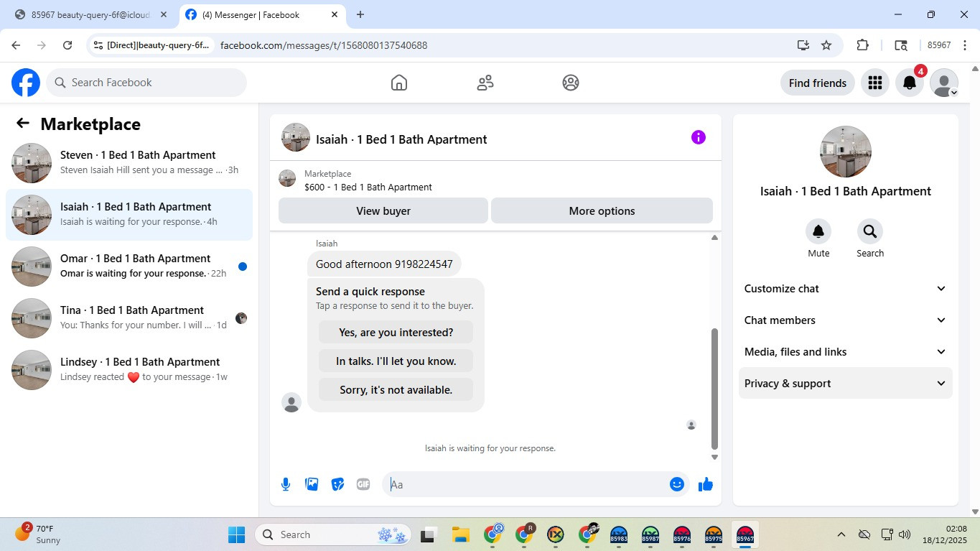Click the unread blue dot on Omar's chat
Screen dimensions: 980x551
[x=243, y=267]
